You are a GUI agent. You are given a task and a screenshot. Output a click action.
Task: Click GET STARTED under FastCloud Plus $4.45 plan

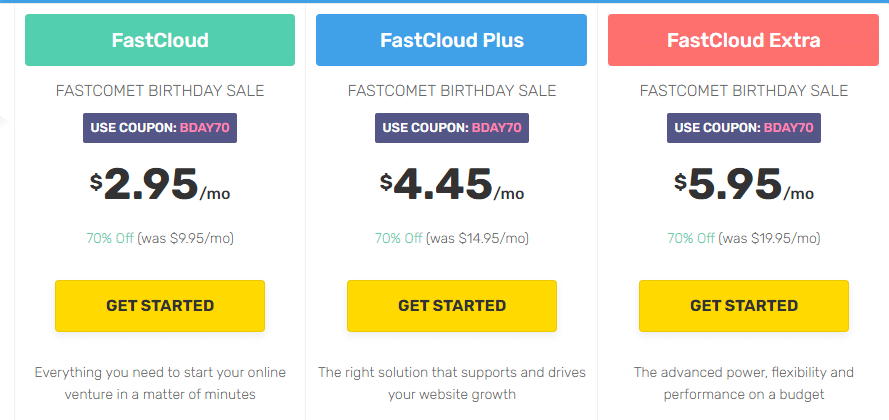pos(452,306)
